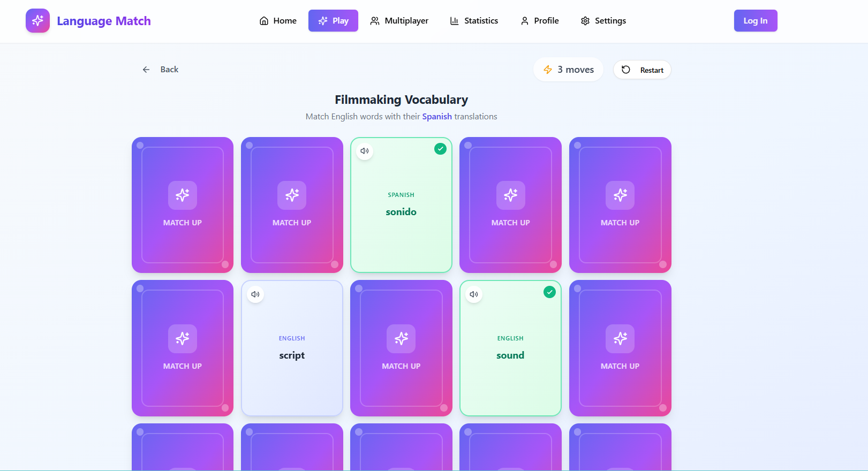868x471 pixels.
Task: Play audio for the script card
Action: (x=255, y=294)
